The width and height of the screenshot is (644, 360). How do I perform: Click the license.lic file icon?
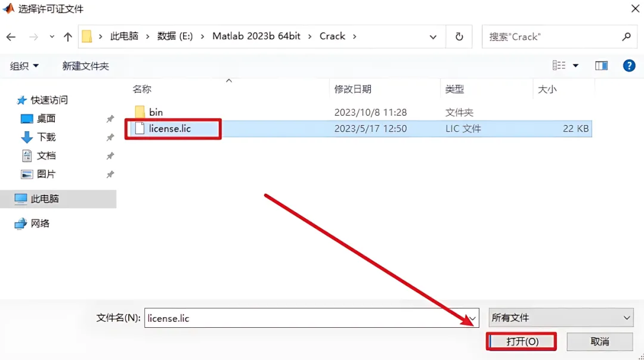pos(140,129)
